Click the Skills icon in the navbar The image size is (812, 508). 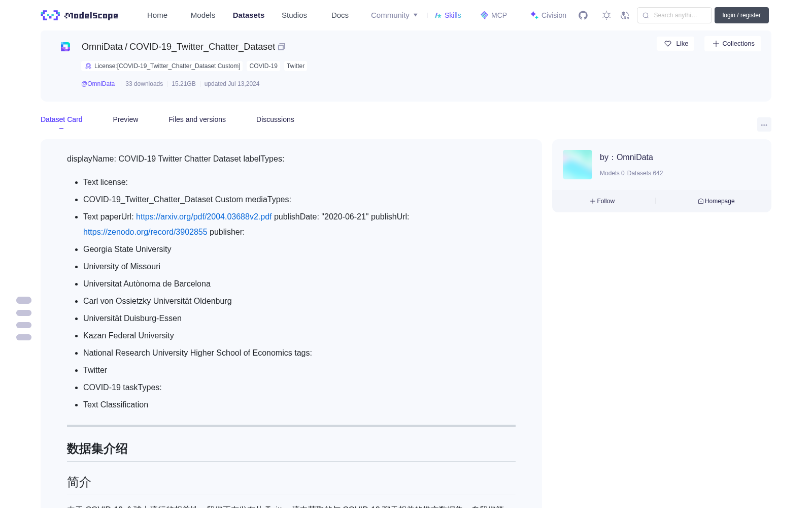pyautogui.click(x=438, y=15)
